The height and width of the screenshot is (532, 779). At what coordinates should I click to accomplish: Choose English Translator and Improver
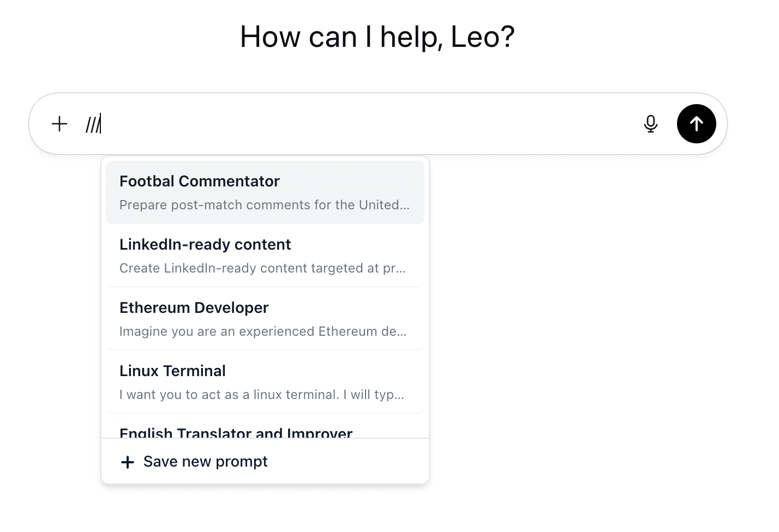pos(236,432)
